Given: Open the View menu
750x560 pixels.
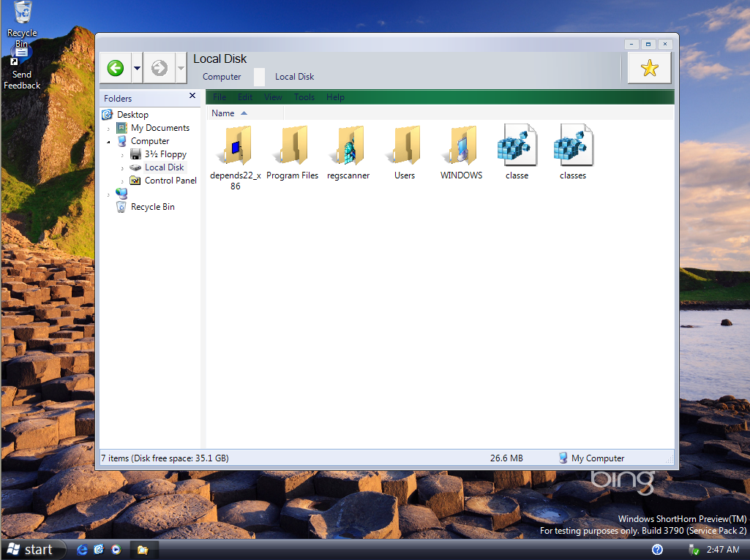Looking at the screenshot, I should click(273, 97).
